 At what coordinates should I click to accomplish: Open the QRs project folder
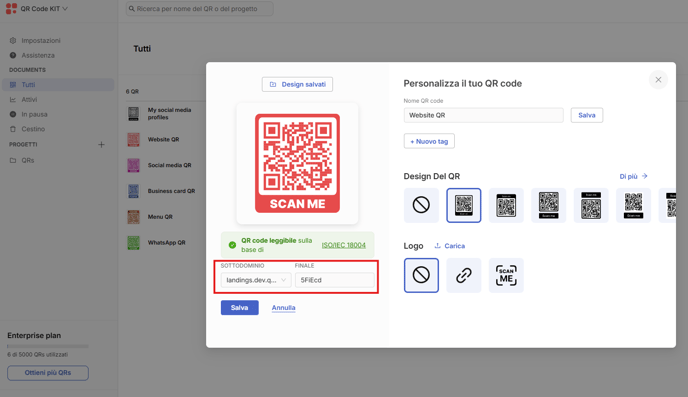point(28,160)
